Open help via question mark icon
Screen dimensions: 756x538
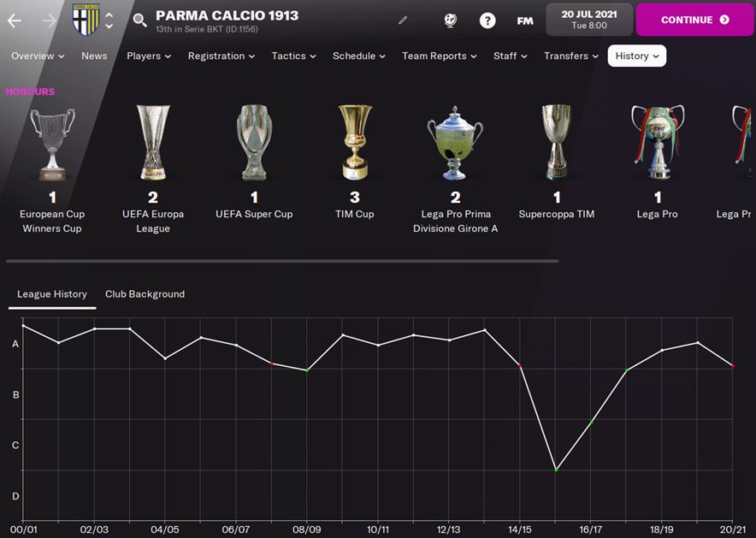tap(487, 21)
